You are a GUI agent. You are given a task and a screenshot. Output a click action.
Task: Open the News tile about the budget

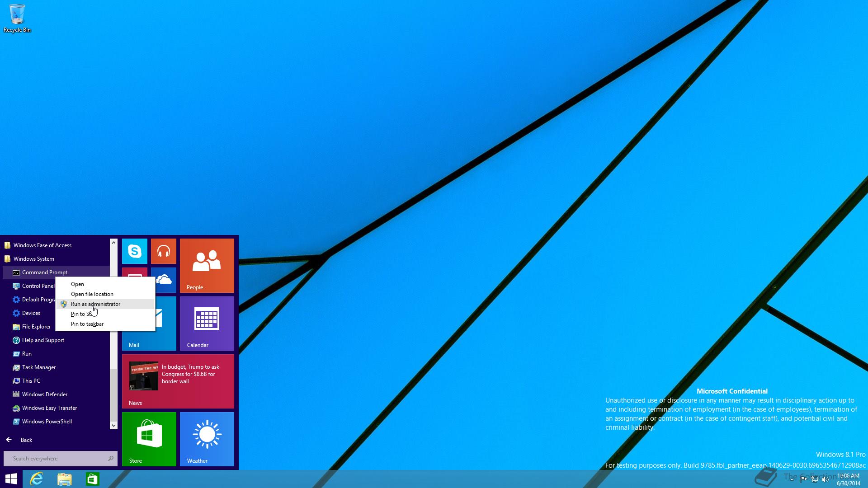click(178, 381)
